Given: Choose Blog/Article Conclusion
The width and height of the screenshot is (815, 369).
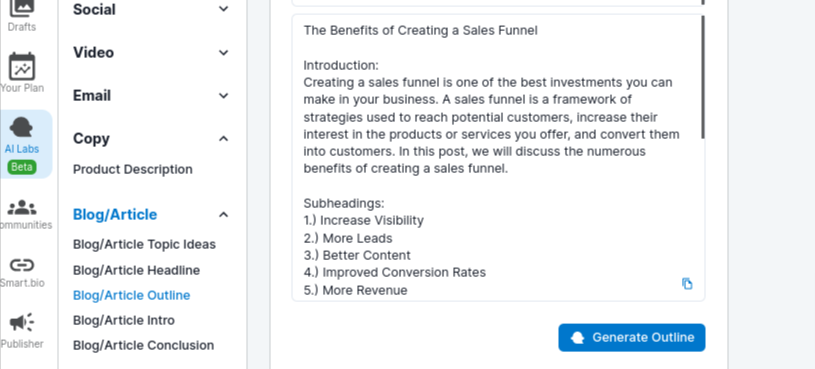Looking at the screenshot, I should 143,345.
